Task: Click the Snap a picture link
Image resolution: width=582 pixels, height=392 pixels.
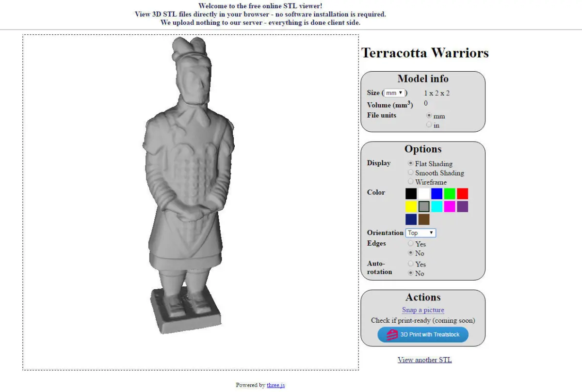Action: (423, 310)
